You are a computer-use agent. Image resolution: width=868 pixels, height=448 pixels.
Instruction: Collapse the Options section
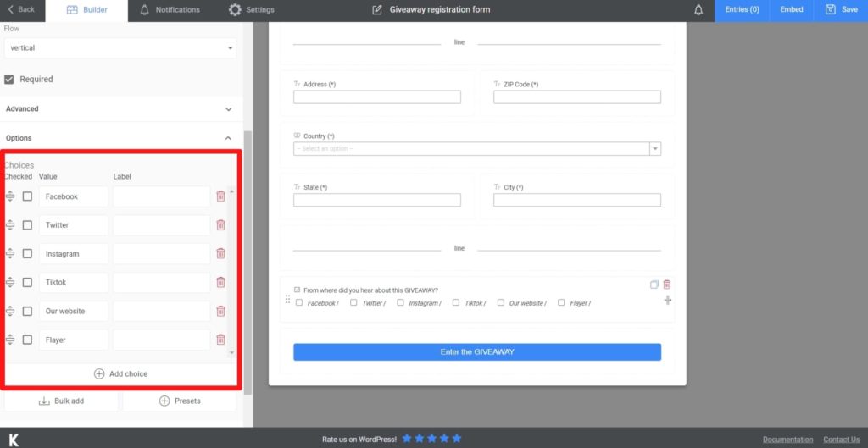(120, 138)
